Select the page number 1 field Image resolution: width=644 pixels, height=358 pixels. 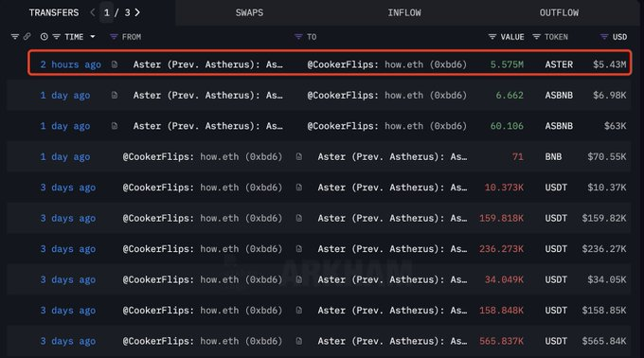(x=106, y=12)
